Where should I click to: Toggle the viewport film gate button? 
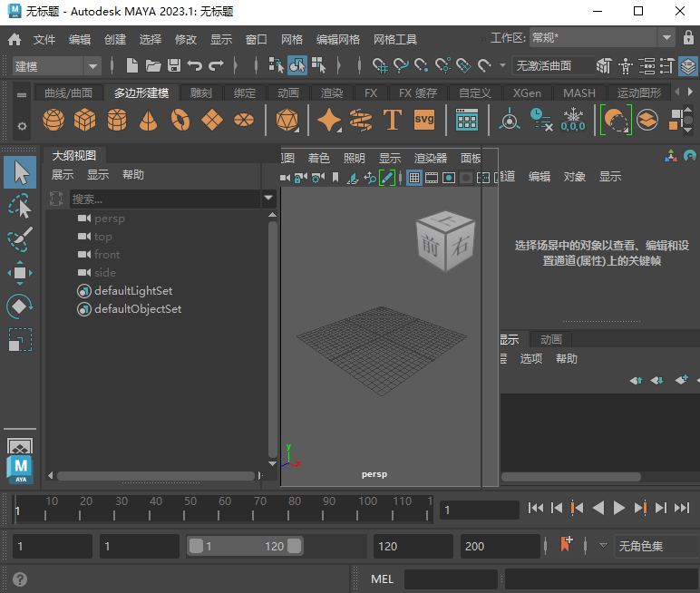tap(432, 179)
